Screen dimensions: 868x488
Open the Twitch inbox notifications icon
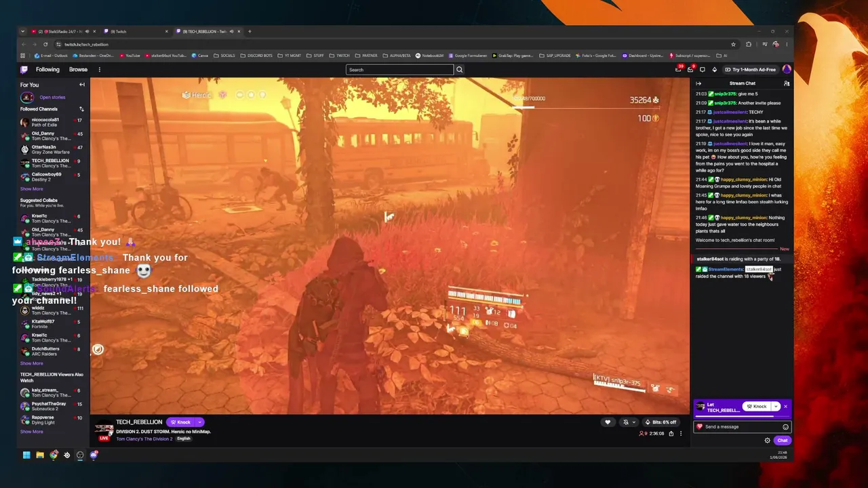[x=690, y=69]
